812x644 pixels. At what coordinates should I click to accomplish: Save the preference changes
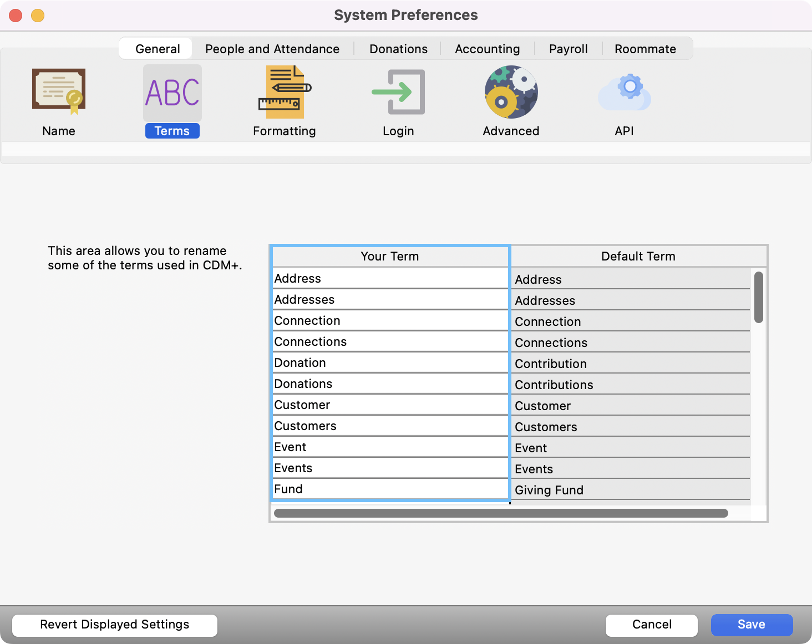751,625
